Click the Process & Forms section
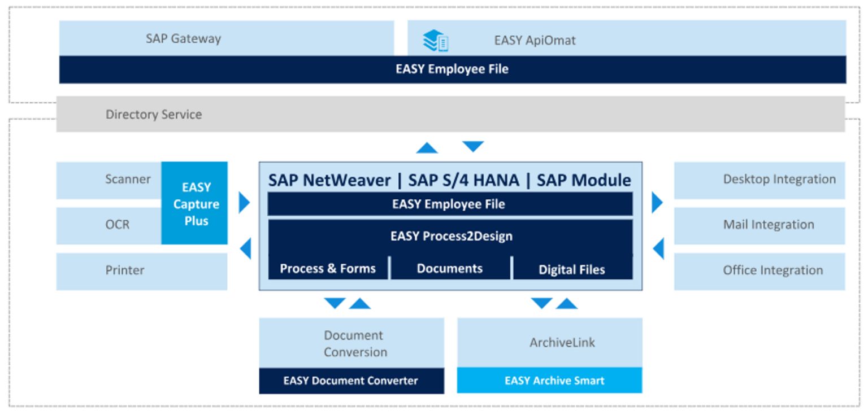This screenshot has height=415, width=868. 328,268
